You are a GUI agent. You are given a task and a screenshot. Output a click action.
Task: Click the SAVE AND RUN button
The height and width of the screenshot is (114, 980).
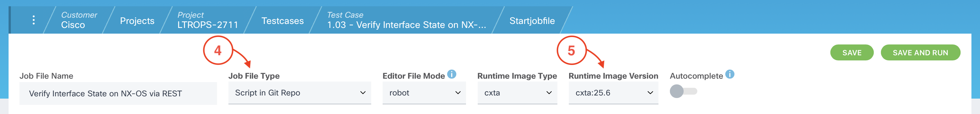[920, 53]
